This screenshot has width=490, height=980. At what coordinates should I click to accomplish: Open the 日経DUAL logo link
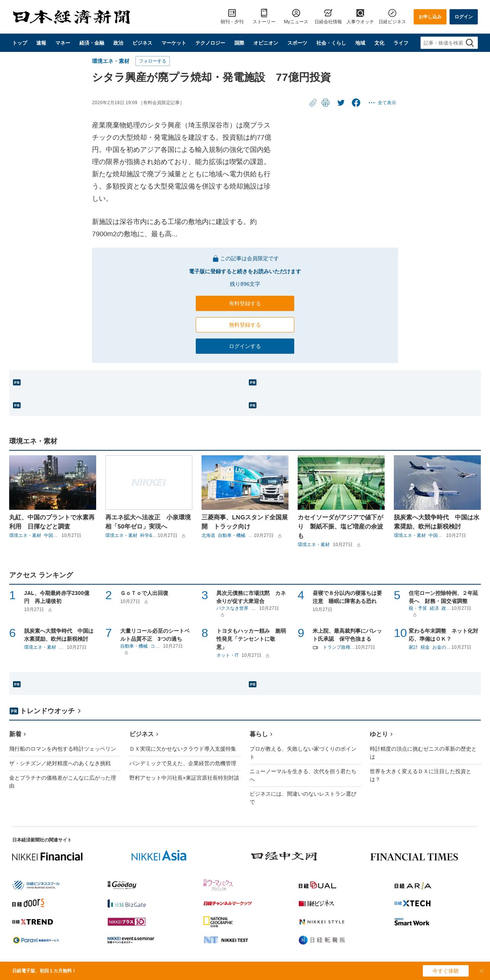(x=317, y=885)
